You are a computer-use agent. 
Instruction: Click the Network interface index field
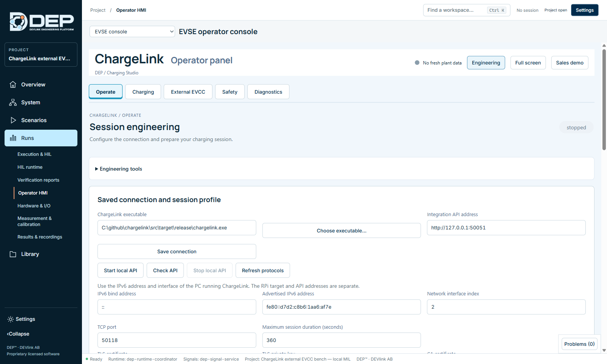(x=506, y=307)
